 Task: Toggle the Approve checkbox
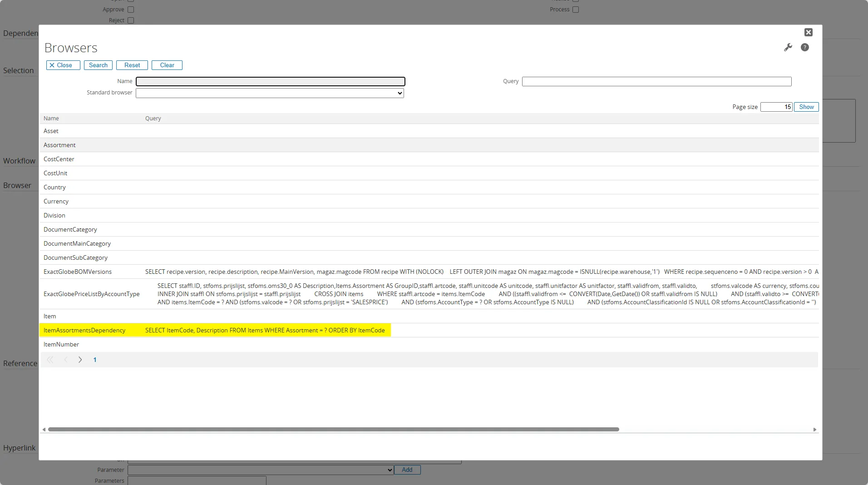click(x=131, y=10)
